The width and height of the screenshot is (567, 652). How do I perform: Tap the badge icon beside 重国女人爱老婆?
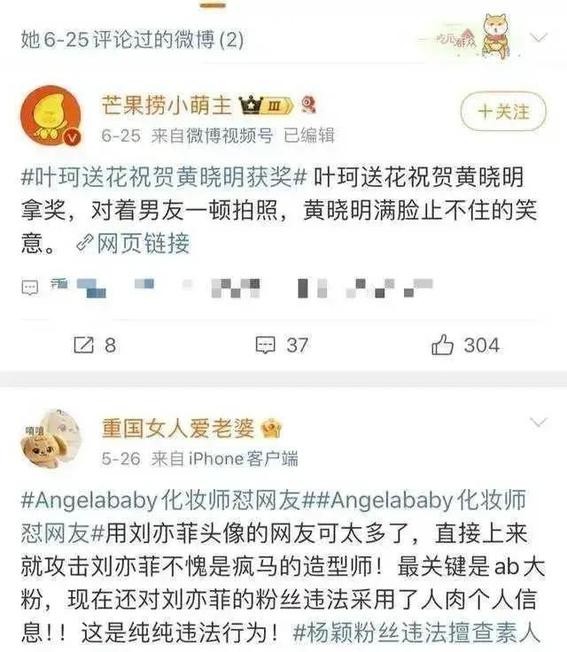(271, 429)
